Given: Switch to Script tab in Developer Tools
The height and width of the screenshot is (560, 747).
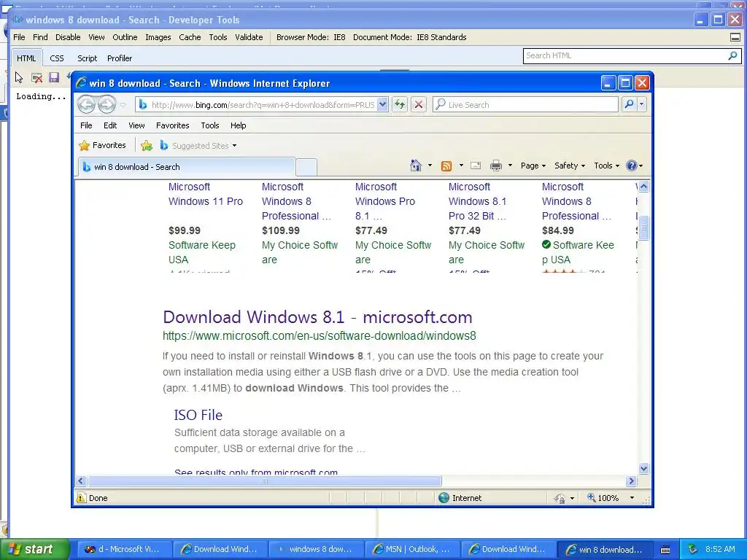Looking at the screenshot, I should coord(88,58).
